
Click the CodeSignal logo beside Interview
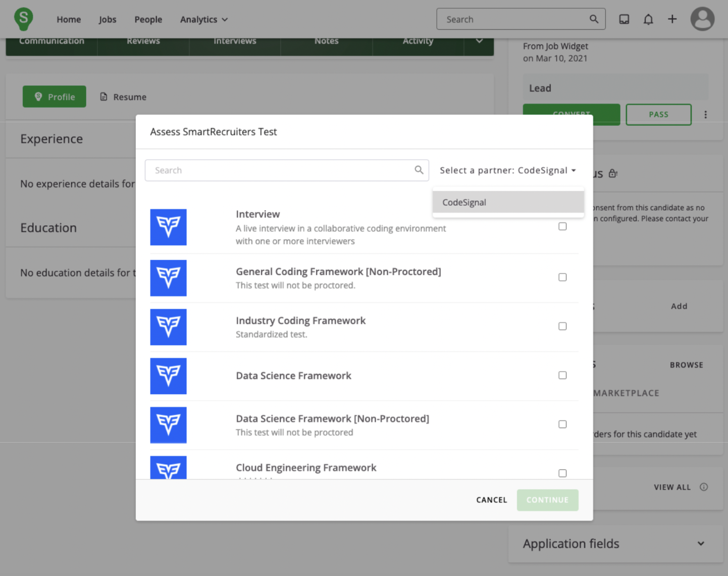168,227
